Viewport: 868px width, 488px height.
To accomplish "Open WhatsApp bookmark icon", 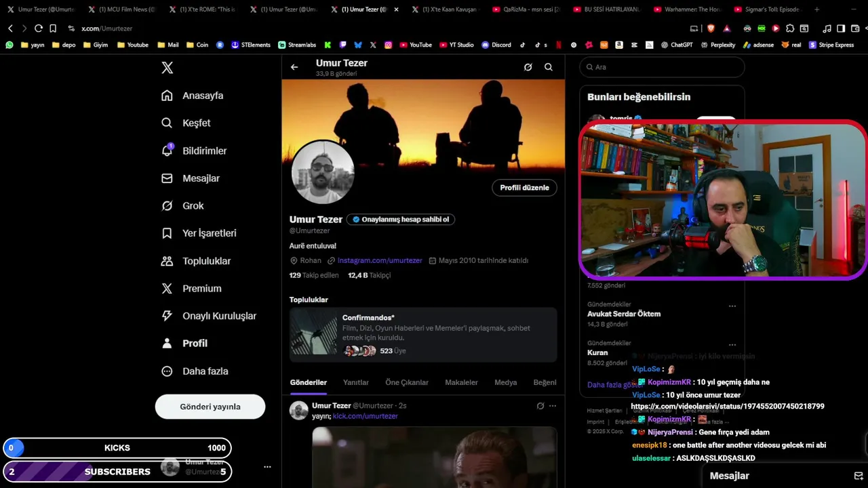I will [9, 45].
